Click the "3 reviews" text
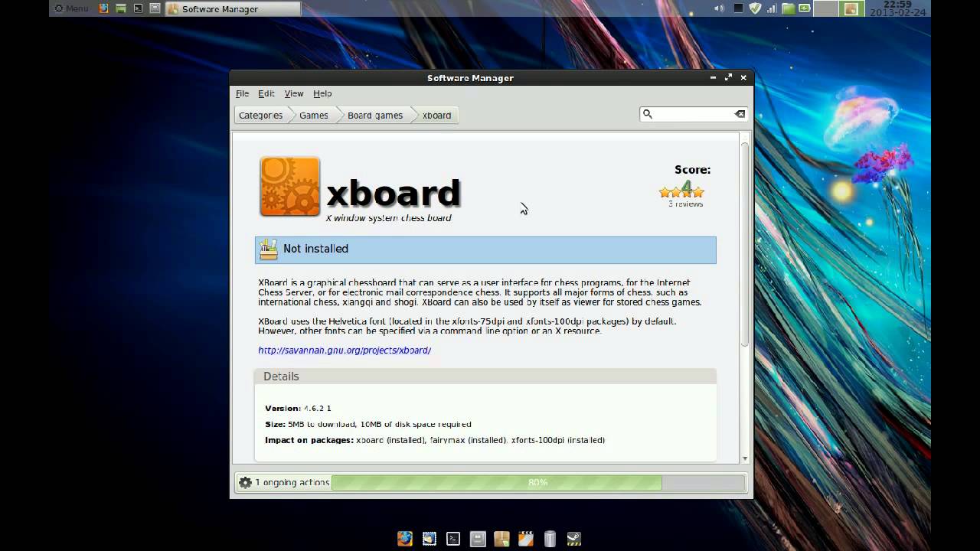 pos(685,204)
